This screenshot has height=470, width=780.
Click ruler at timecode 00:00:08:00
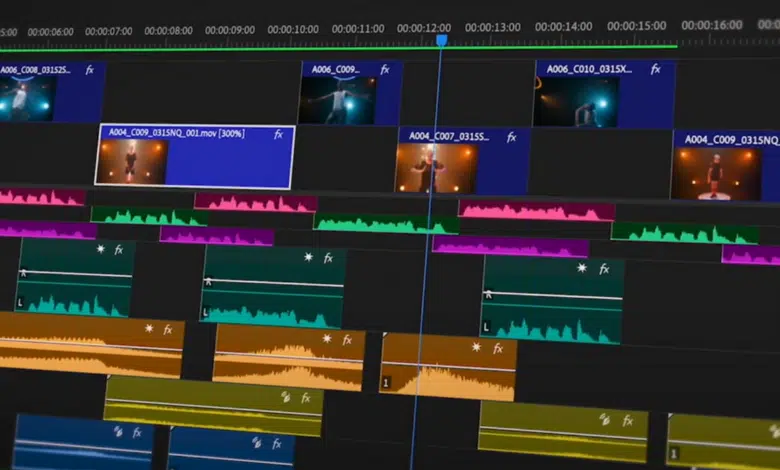click(169, 31)
